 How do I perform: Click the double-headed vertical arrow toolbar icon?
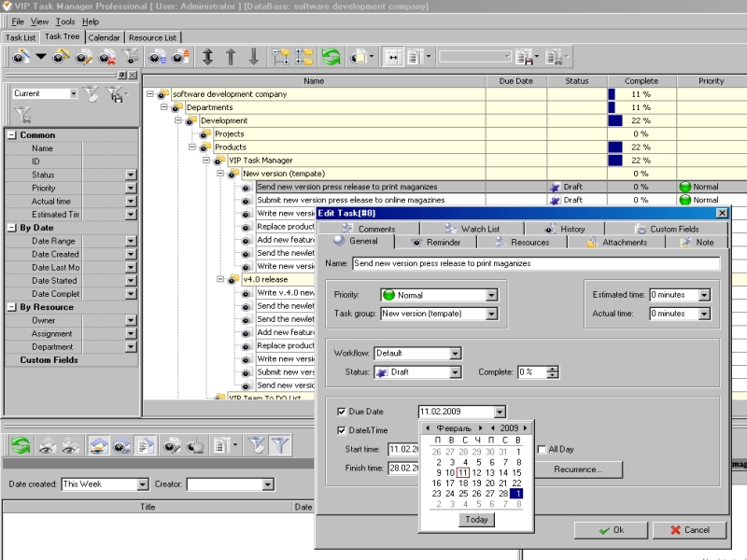coord(207,57)
